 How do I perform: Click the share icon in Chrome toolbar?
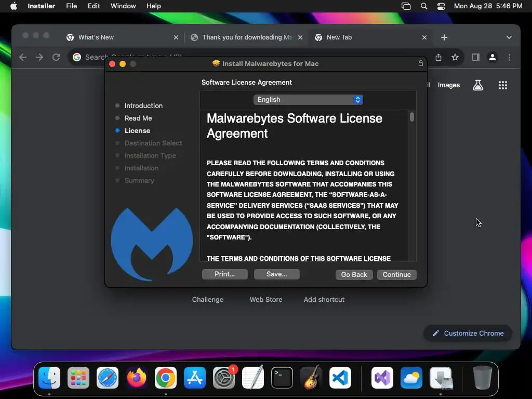click(438, 57)
